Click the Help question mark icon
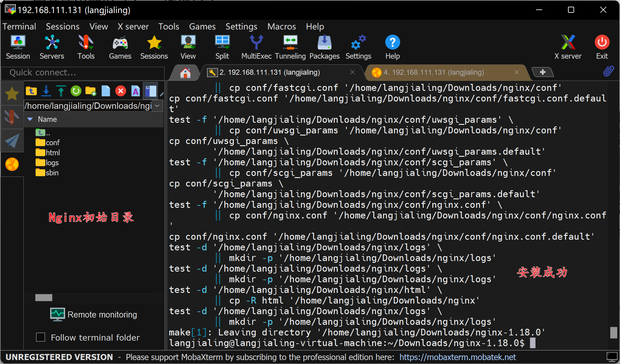 pos(393,47)
